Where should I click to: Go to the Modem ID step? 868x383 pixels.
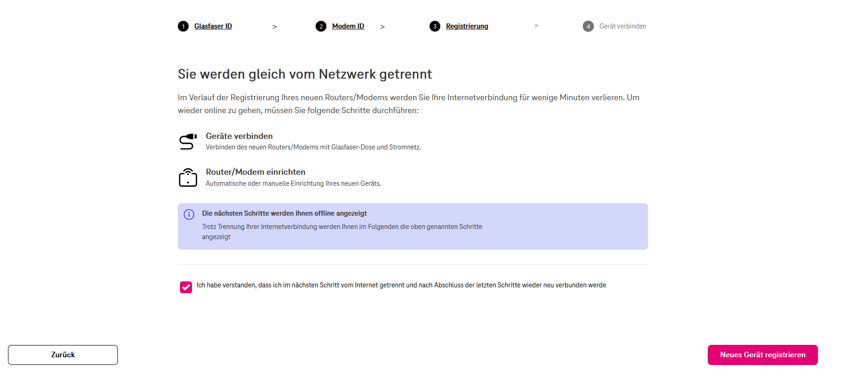click(348, 26)
